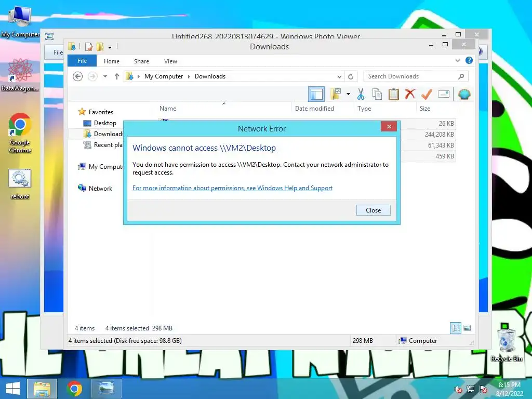Click the breadcrumb arrow before My Computer
Screen dimensions: 532x399
pos(138,76)
